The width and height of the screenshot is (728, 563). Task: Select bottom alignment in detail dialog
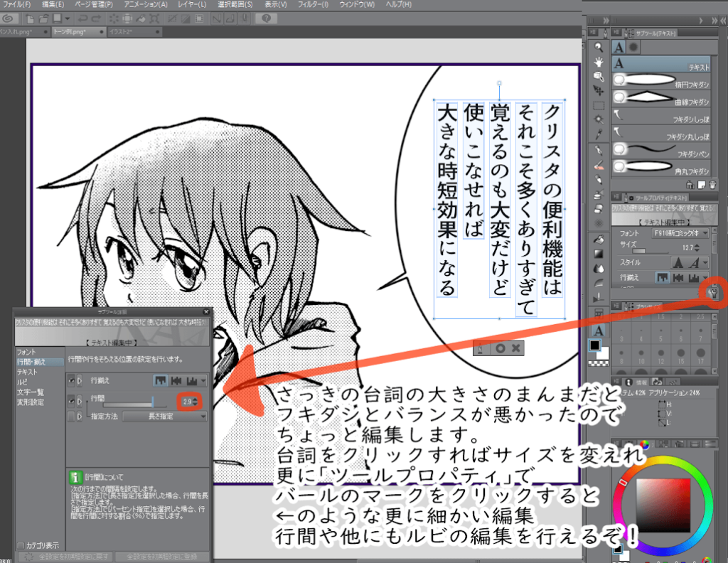click(192, 380)
